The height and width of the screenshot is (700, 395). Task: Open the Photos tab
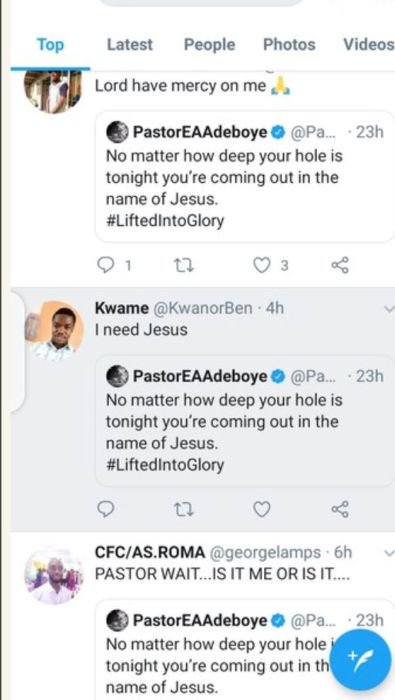(x=289, y=45)
